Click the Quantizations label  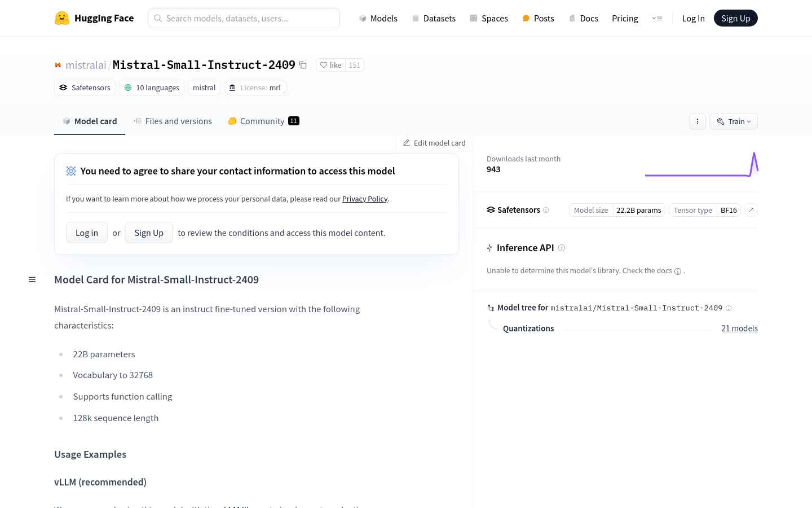[528, 329]
